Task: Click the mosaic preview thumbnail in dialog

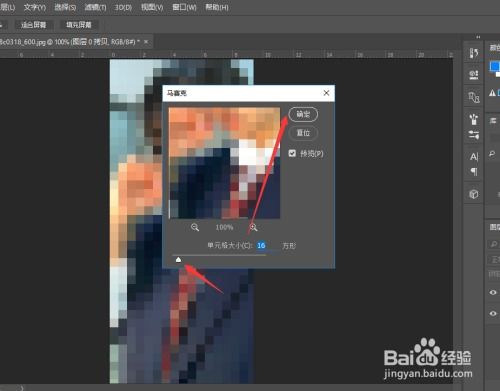Action: (x=224, y=163)
